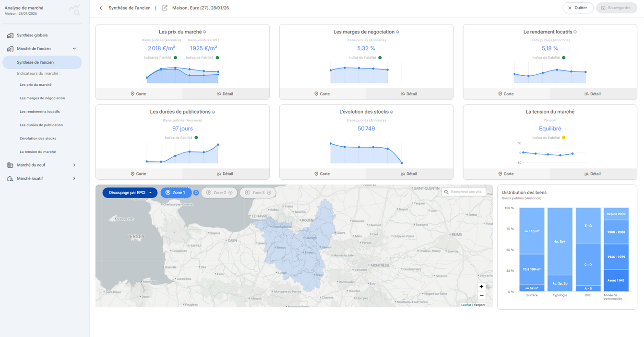This screenshot has width=644, height=337.
Task: Click the info icon next to Le rendement locatifs
Action: (575, 32)
